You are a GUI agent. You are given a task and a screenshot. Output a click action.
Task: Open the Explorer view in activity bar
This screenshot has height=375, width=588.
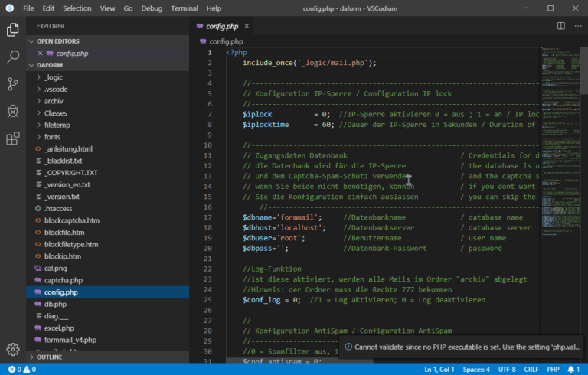point(13,30)
